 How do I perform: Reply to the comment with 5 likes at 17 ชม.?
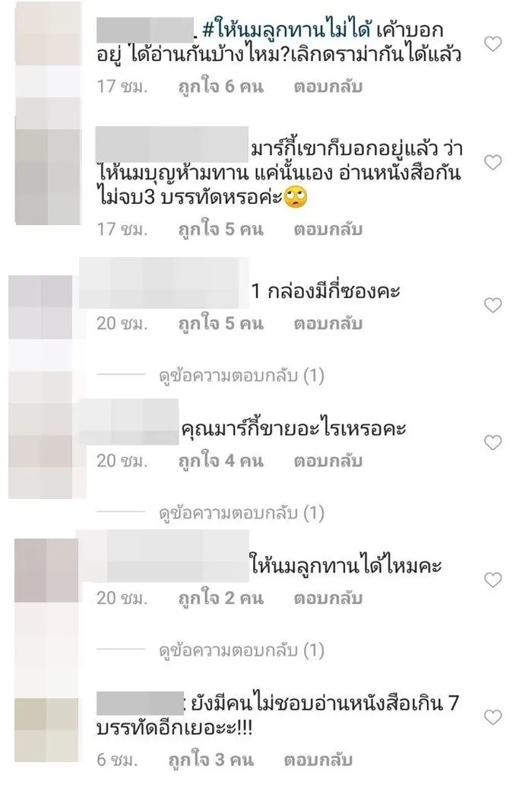[x=328, y=229]
